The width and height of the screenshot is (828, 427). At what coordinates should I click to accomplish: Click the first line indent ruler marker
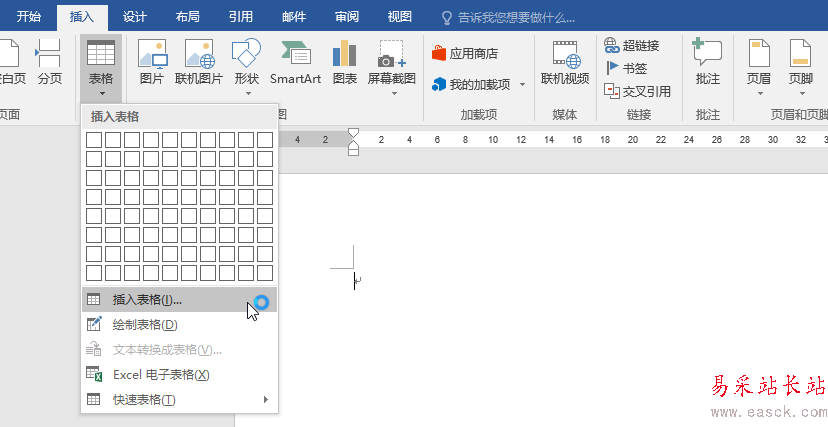354,133
